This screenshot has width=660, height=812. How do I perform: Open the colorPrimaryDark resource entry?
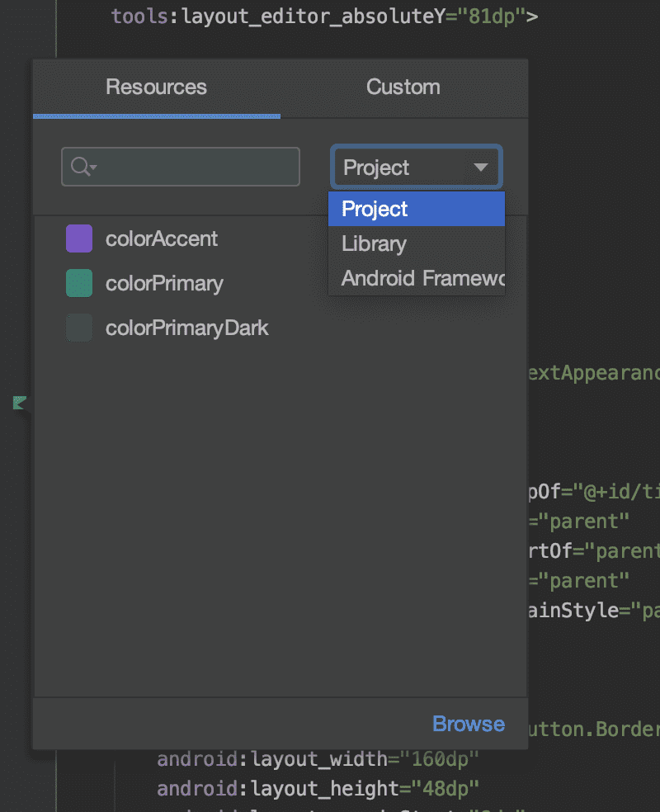coord(186,328)
